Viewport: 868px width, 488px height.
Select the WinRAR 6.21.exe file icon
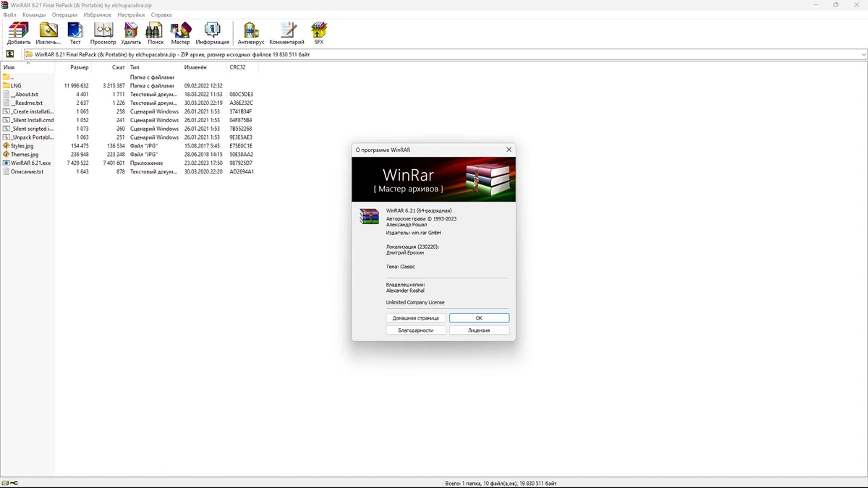pos(7,163)
